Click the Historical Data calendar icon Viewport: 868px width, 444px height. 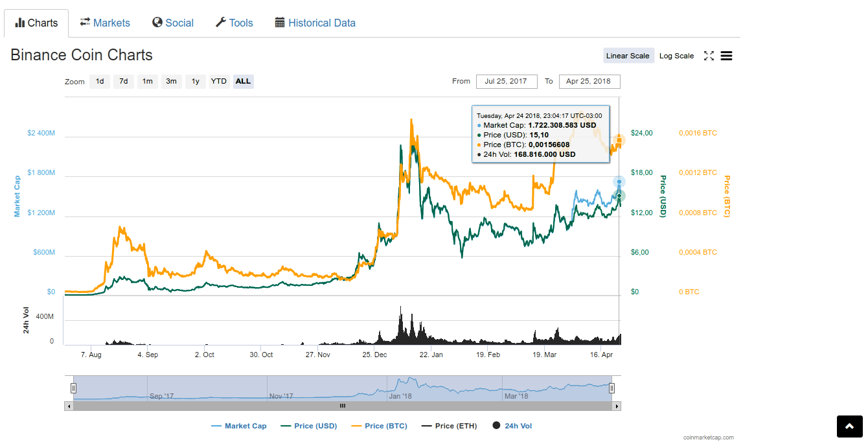click(x=280, y=23)
